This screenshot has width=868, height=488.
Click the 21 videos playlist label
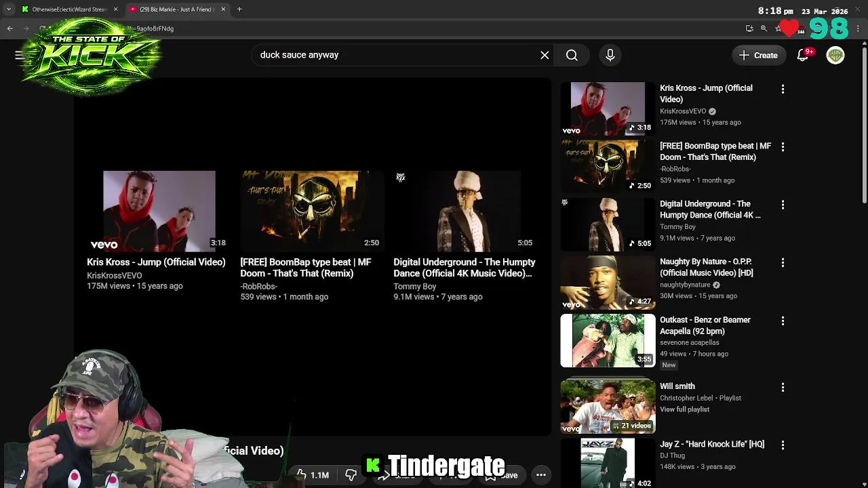click(631, 426)
